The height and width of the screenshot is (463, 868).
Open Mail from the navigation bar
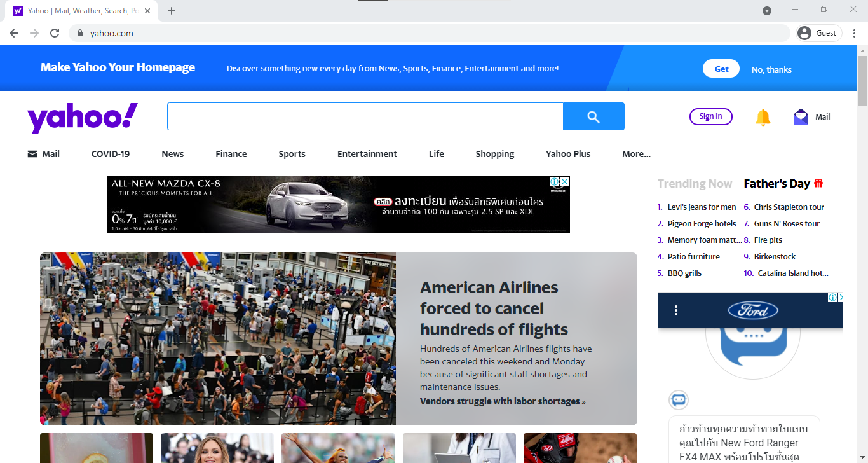43,154
